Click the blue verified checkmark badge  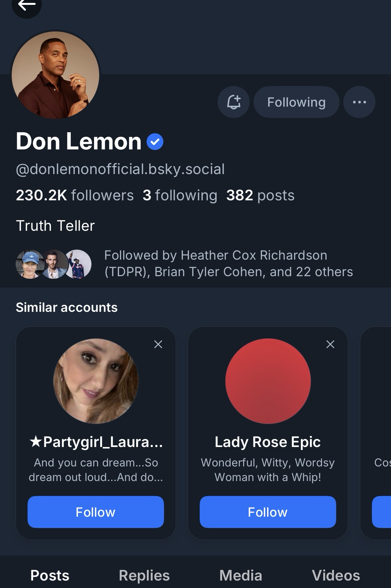tap(155, 142)
